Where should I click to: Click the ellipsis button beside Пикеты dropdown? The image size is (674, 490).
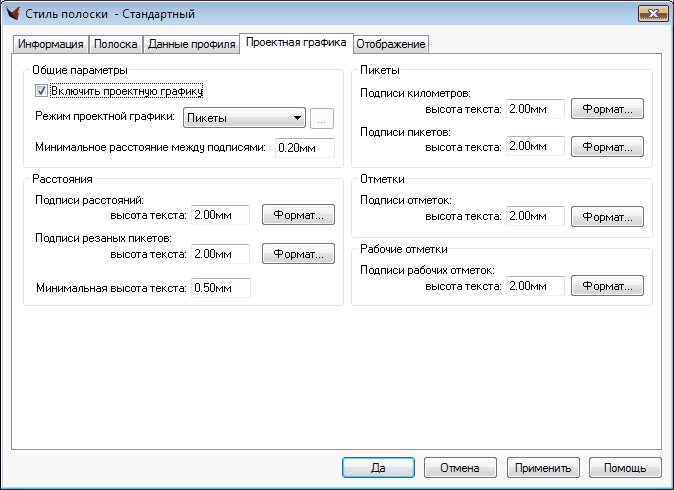pyautogui.click(x=321, y=118)
